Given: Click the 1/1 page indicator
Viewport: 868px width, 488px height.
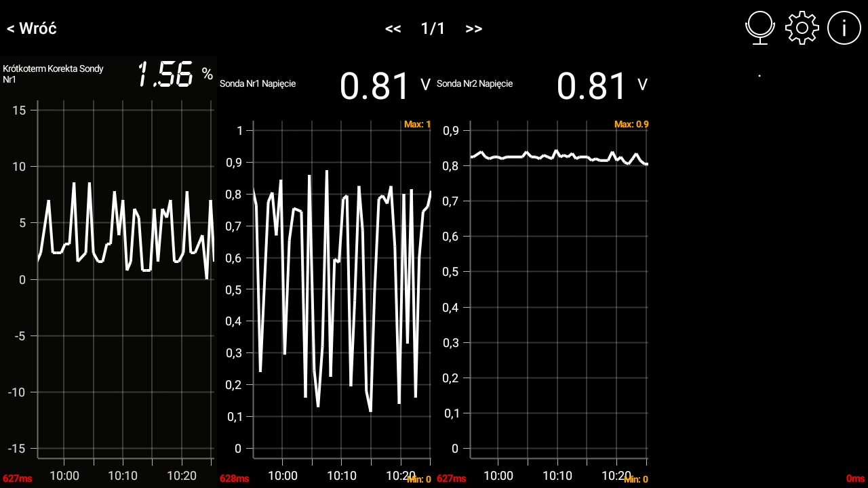Looking at the screenshot, I should tap(433, 28).
